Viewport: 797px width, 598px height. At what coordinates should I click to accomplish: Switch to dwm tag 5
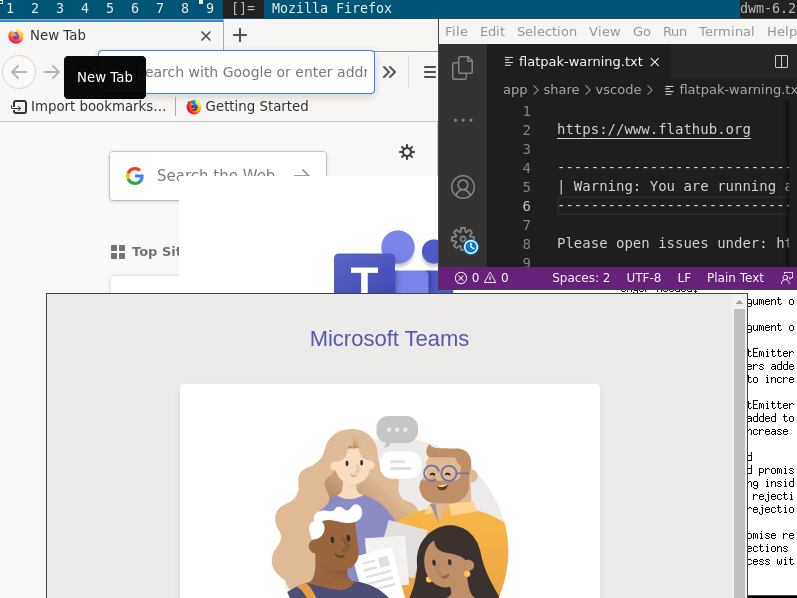point(110,9)
